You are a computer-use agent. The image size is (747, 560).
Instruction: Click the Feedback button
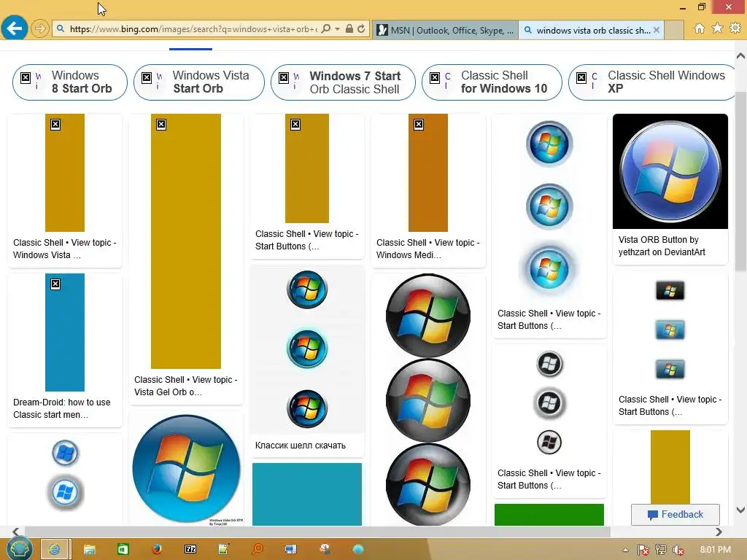point(675,514)
